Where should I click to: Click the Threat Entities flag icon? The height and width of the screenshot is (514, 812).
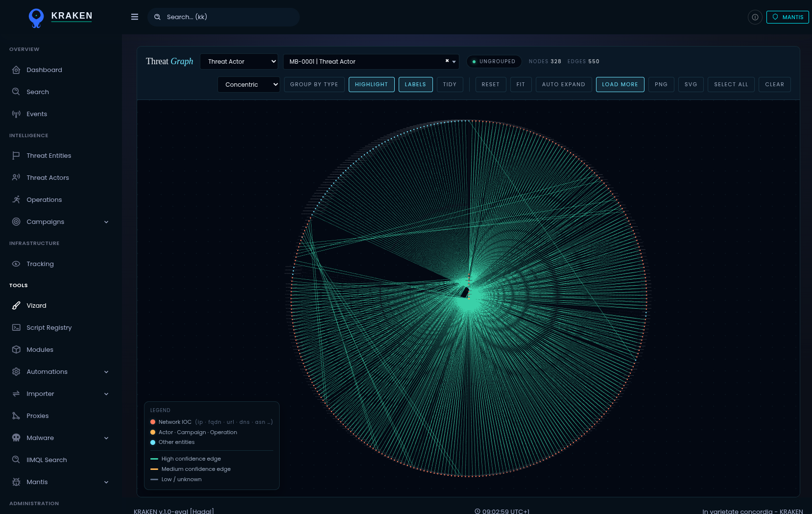tap(16, 156)
